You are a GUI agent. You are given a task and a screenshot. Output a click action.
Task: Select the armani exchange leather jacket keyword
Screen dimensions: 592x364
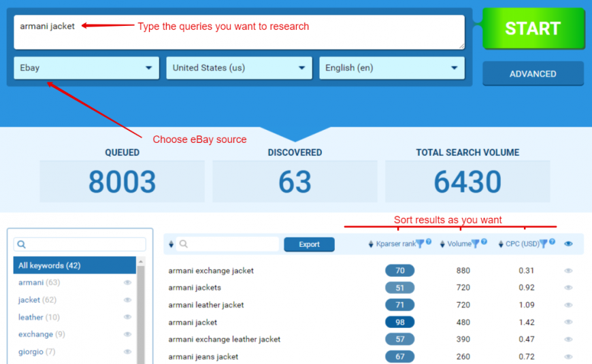(x=225, y=340)
